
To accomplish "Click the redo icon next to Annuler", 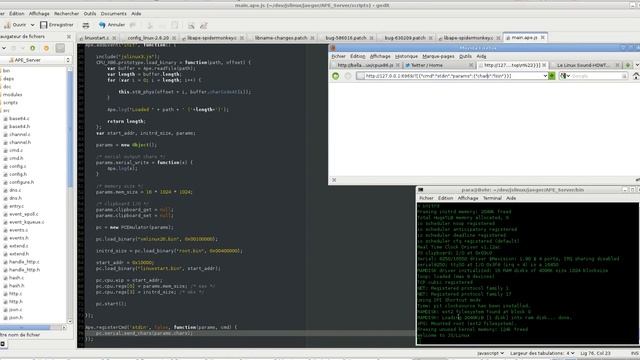I will 133,25.
